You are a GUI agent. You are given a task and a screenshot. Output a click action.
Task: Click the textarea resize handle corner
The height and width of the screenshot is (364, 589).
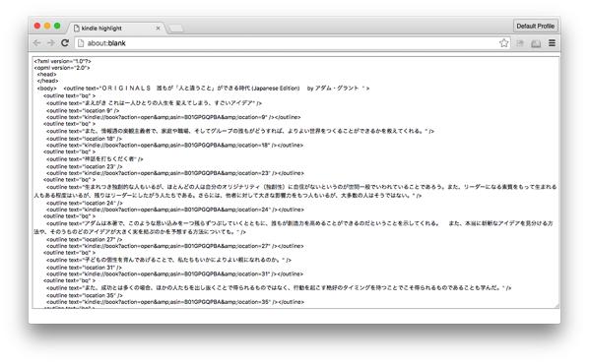point(556,306)
